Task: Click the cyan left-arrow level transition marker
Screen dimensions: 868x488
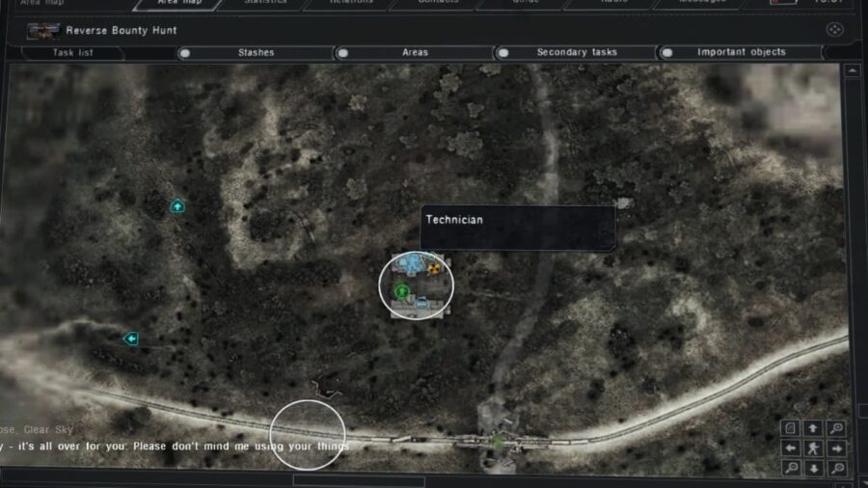Action: click(x=131, y=339)
